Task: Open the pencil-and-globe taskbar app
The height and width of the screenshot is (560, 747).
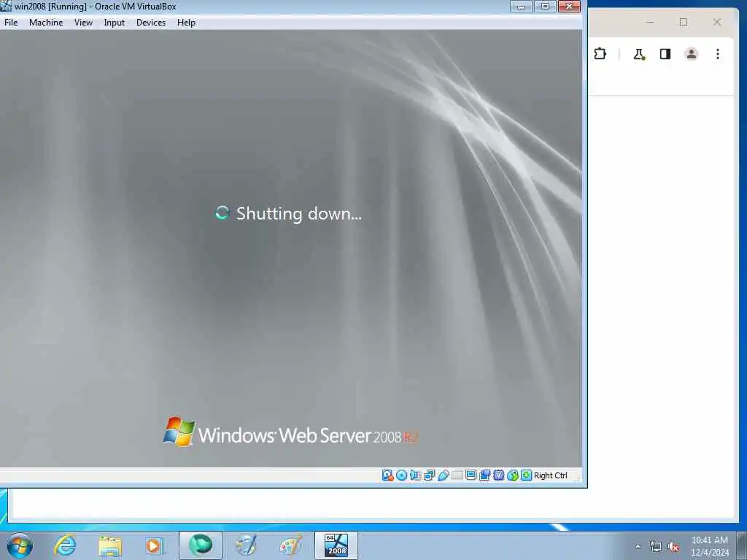Action: [246, 545]
